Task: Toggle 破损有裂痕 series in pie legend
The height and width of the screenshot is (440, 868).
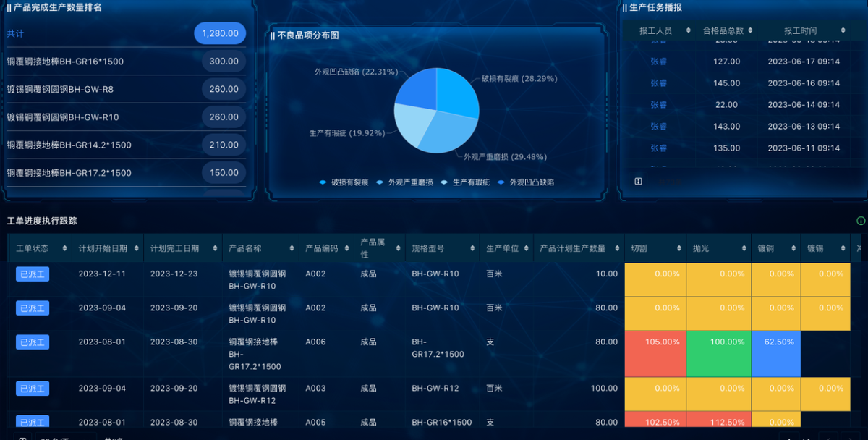Action: point(346,182)
